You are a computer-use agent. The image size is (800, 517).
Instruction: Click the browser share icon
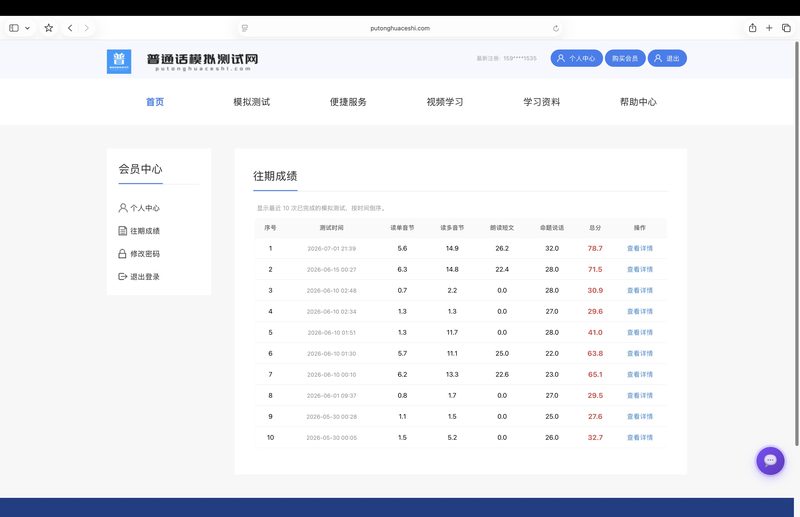(x=753, y=28)
